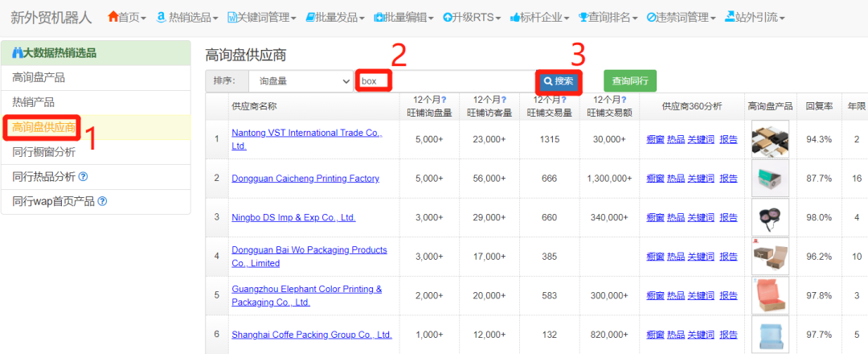Viewport: 868px width, 354px height.
Task: Click 报告 link for Nantong VST row
Action: tap(728, 140)
